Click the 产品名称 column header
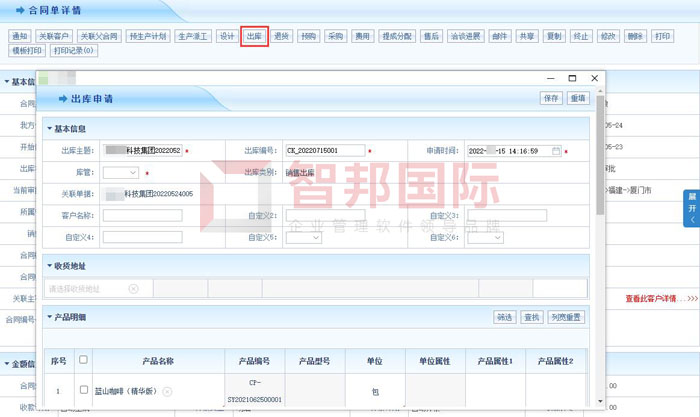Viewport: 700px width, 417px height. tap(158, 361)
